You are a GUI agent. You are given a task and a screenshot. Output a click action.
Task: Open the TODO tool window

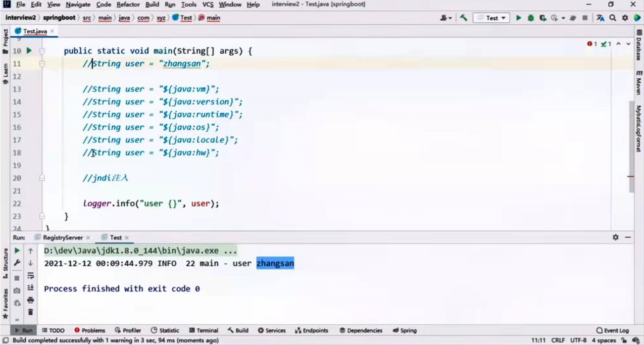(53, 331)
